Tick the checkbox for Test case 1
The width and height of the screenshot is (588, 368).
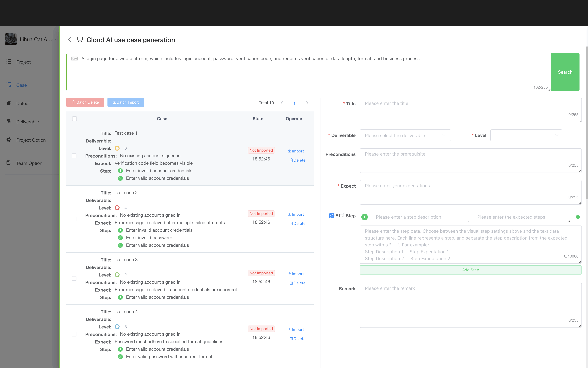tap(74, 156)
